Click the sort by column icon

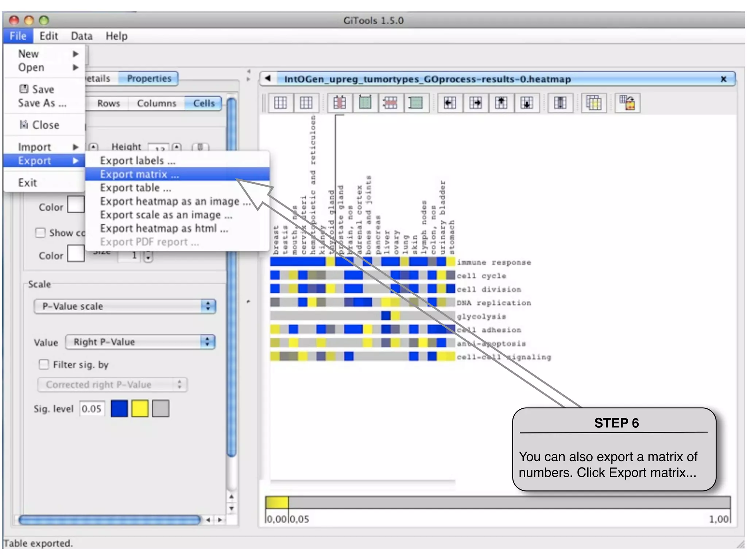coord(560,103)
